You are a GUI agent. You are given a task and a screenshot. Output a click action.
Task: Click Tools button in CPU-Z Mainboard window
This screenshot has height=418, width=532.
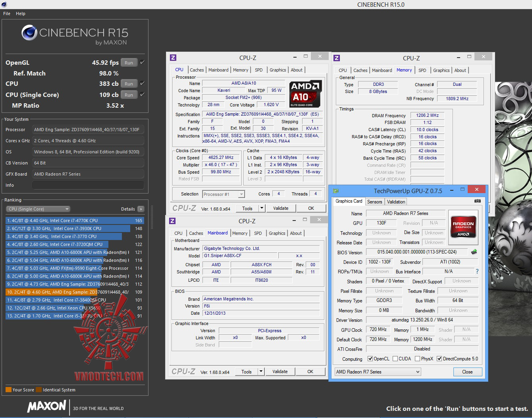(x=247, y=372)
